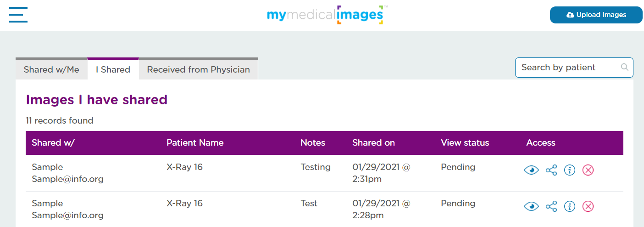This screenshot has width=644, height=227.
Task: Click the View status column header
Action: 465,143
